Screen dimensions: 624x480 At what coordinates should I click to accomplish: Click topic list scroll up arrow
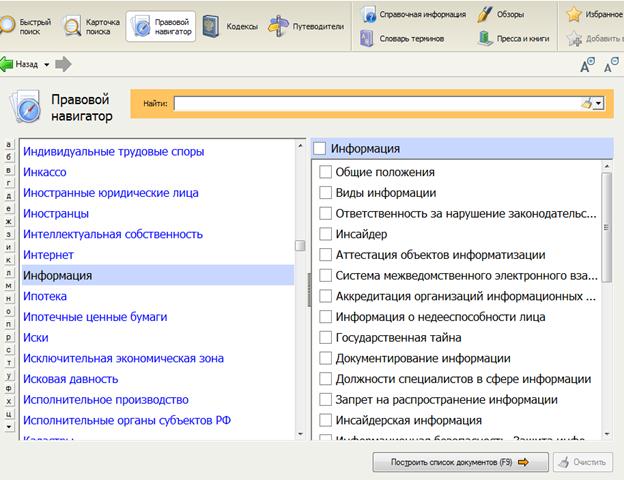coord(300,146)
